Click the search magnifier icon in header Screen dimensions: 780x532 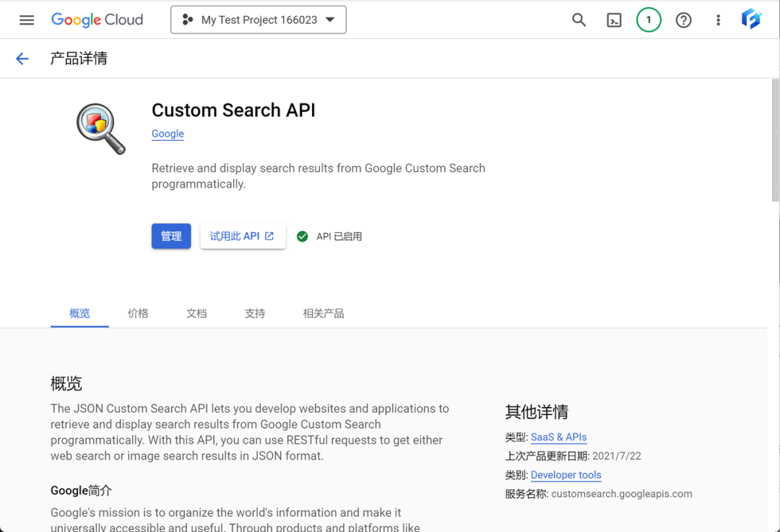(578, 20)
